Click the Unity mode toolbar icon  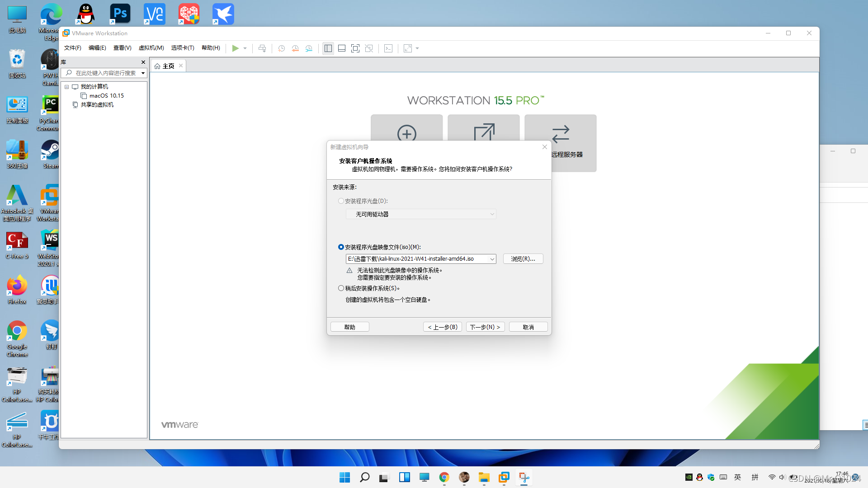369,48
